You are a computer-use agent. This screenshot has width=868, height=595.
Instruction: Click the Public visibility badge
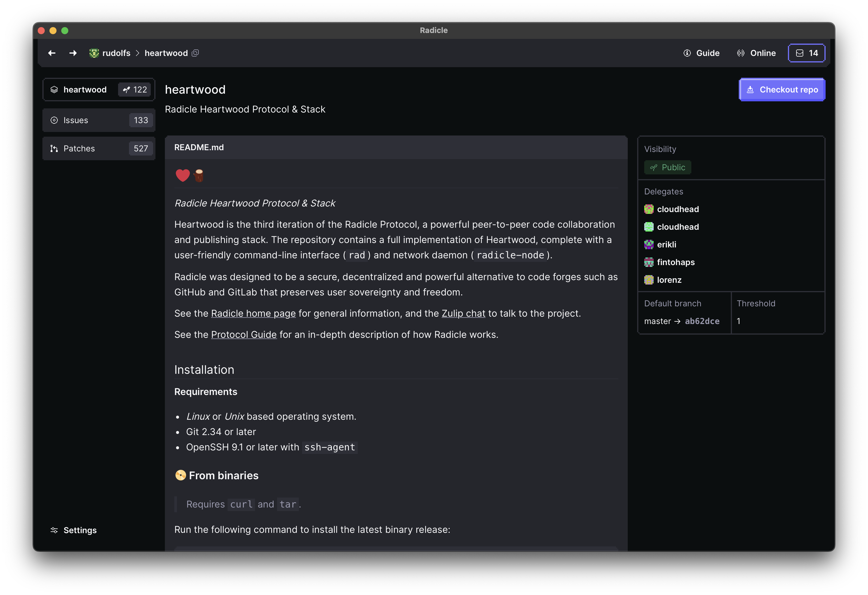tap(668, 167)
